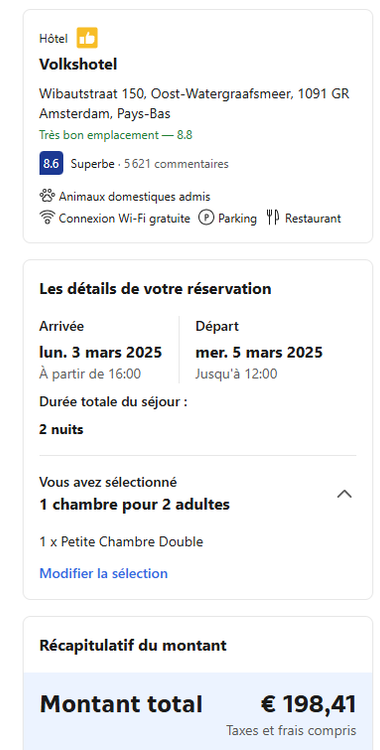Click the Volkshotel name heading
The width and height of the screenshot is (380, 750).
[x=78, y=64]
